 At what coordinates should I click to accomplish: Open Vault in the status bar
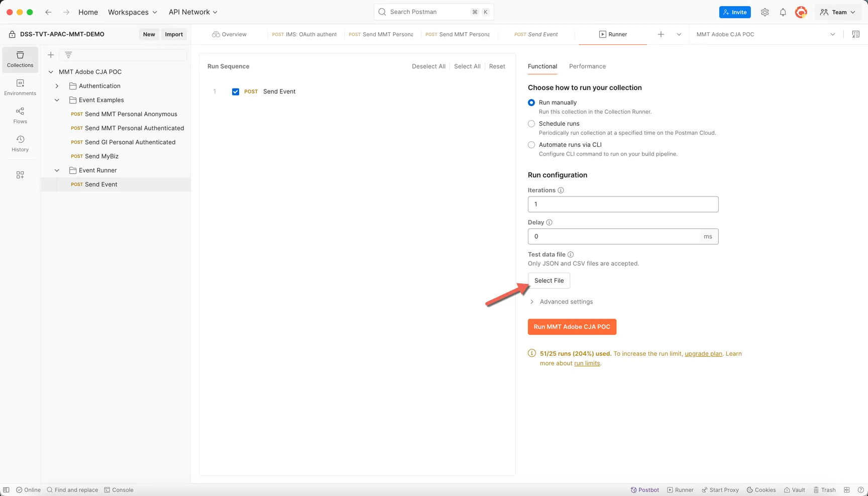point(795,490)
